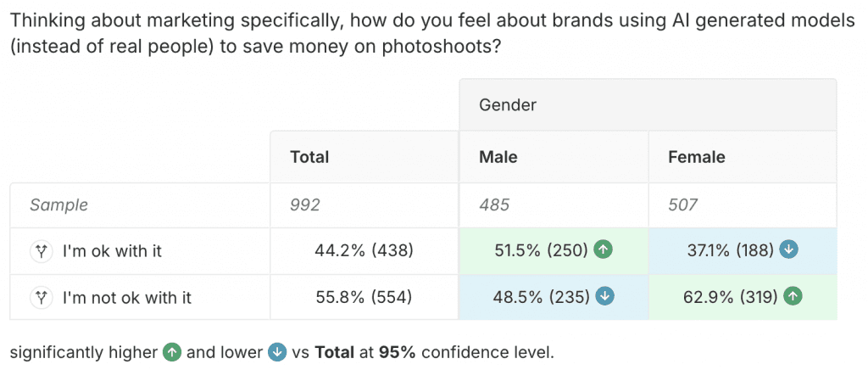The height and width of the screenshot is (381, 868).
Task: Click the total sample size 992 cell
Action: [x=304, y=205]
